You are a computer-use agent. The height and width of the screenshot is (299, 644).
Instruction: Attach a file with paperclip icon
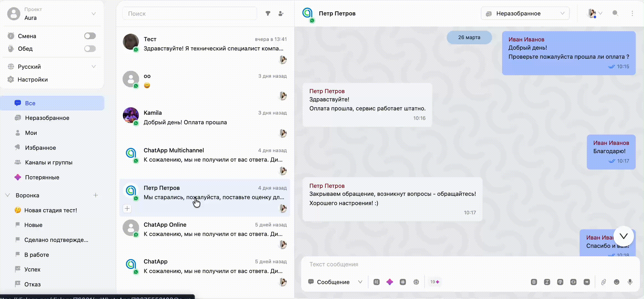(x=603, y=282)
